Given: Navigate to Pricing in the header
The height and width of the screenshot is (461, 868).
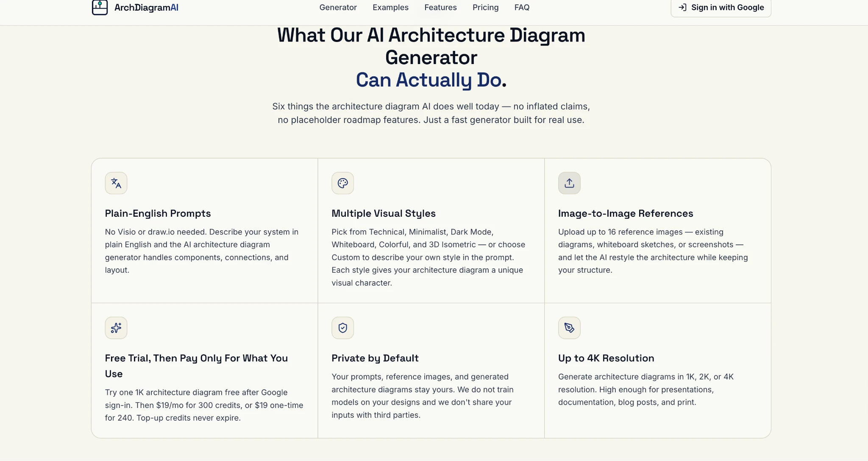Looking at the screenshot, I should [x=485, y=7].
